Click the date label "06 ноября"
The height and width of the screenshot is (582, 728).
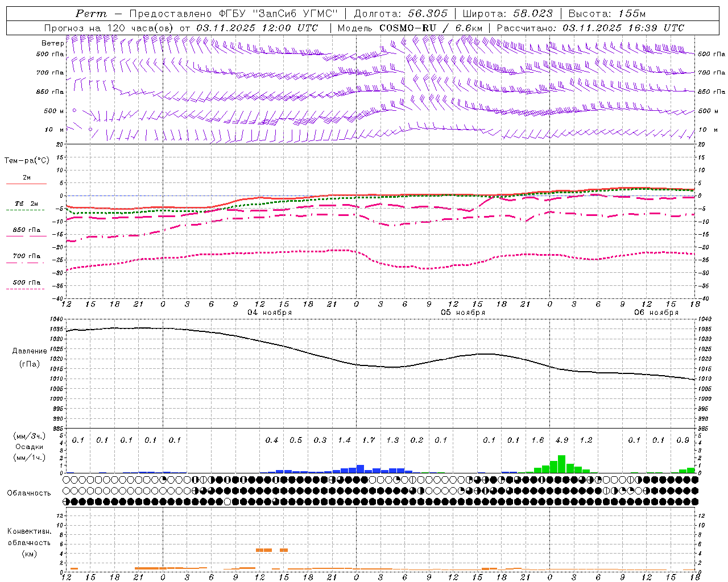tap(656, 313)
